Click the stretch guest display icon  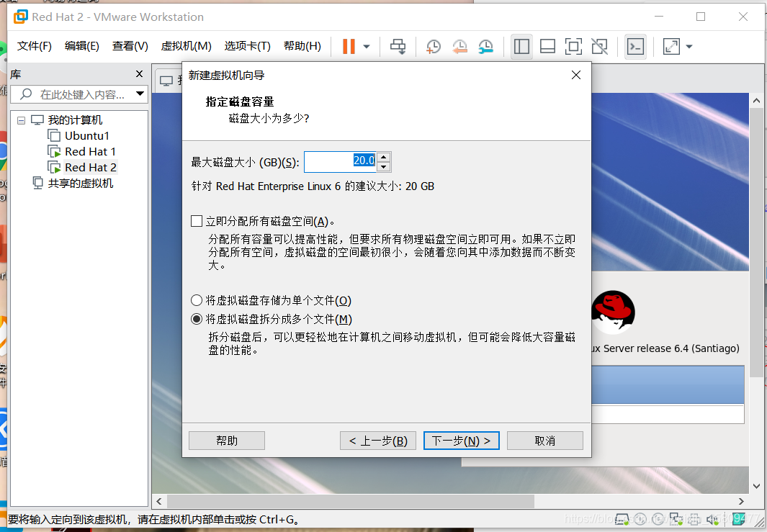click(x=671, y=47)
